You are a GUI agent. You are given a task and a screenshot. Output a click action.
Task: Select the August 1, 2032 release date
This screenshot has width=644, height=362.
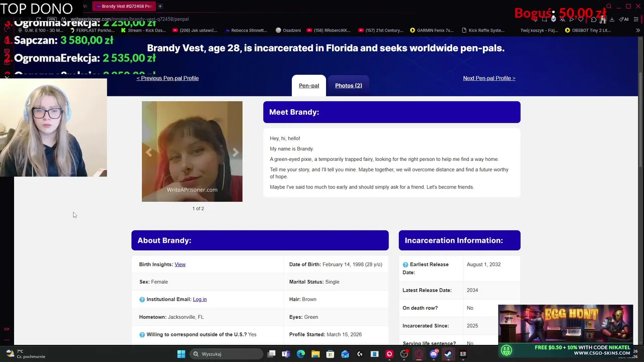484,264
